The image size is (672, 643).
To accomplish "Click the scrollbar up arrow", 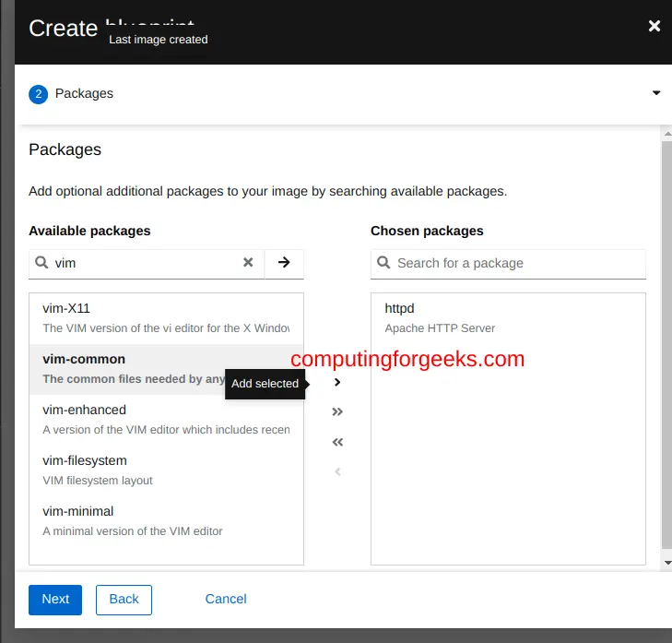I will 667,134.
